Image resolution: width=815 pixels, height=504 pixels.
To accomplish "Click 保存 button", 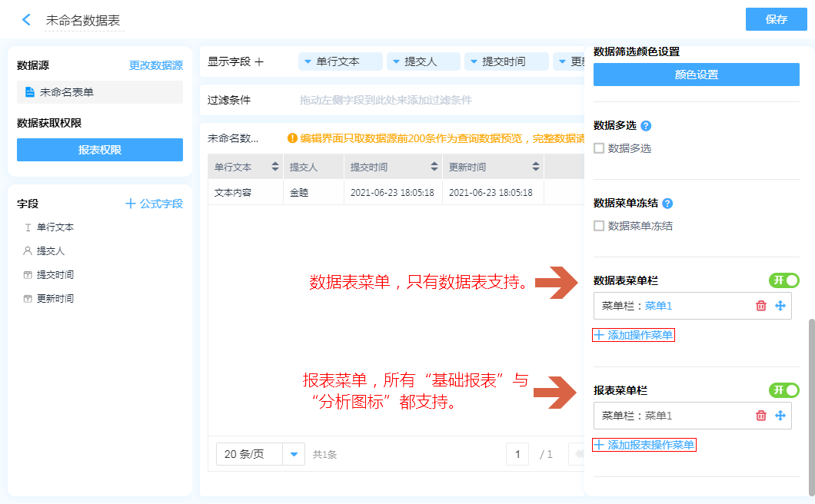I will tap(776, 20).
